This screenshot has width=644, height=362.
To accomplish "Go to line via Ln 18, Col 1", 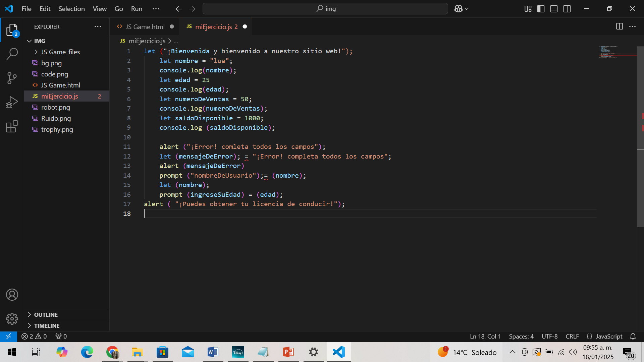I will point(485,336).
